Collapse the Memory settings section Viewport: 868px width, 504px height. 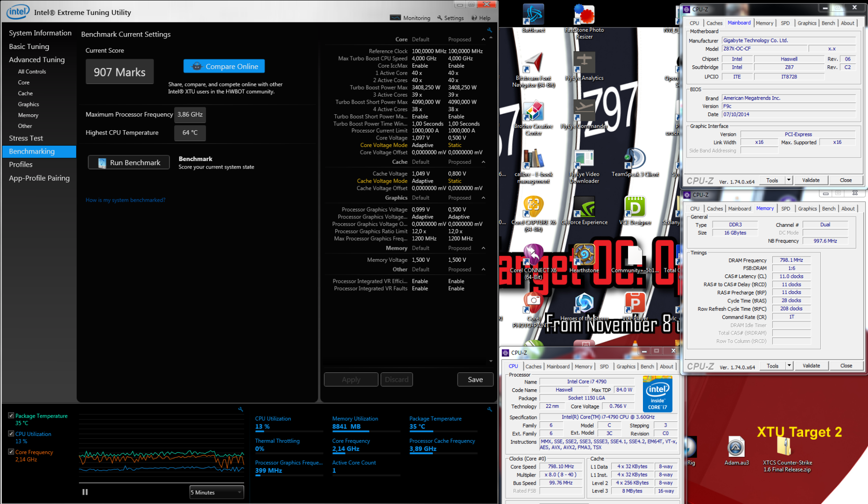483,248
